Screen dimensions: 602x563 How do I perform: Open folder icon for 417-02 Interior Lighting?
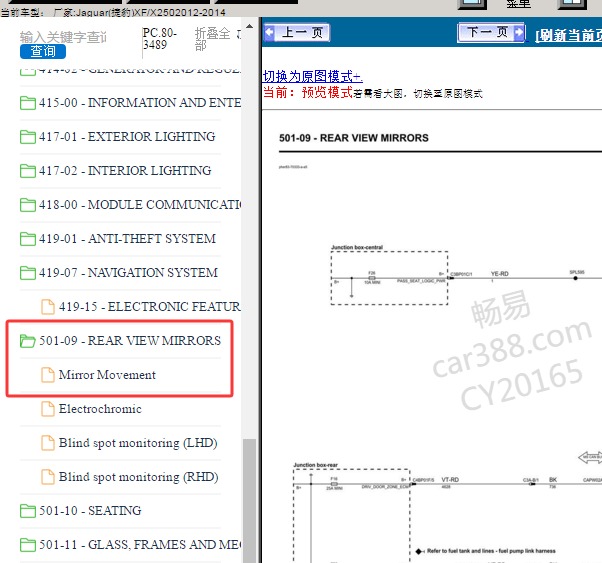point(28,171)
